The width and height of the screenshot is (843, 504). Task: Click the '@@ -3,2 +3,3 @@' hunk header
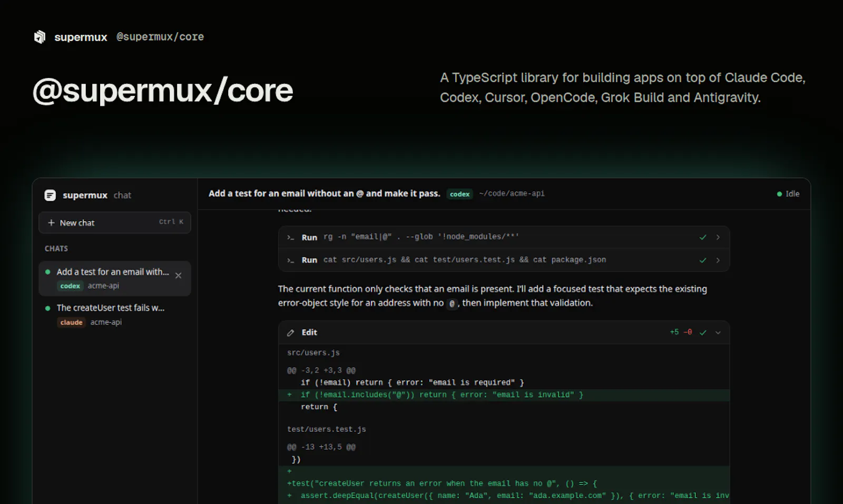pos(321,371)
